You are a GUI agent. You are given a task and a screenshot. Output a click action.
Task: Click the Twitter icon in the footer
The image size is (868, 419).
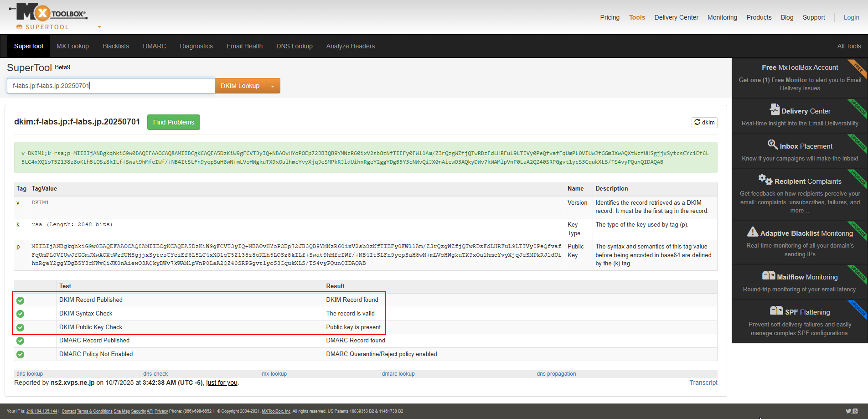coord(848,411)
